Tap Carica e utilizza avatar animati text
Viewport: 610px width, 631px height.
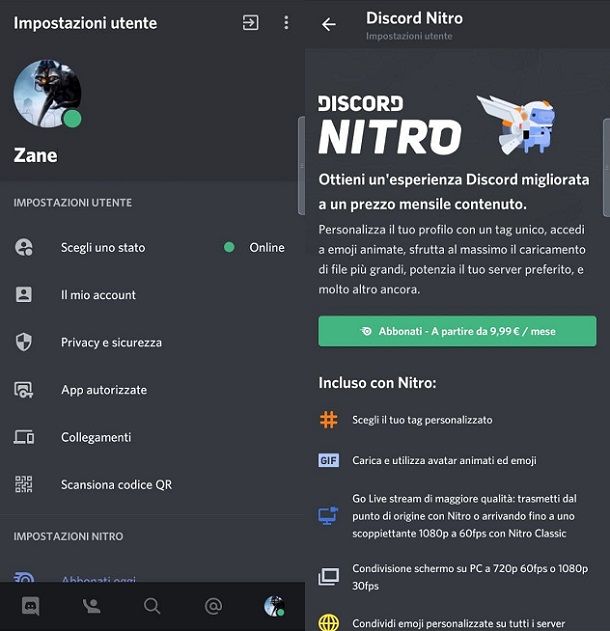click(444, 460)
